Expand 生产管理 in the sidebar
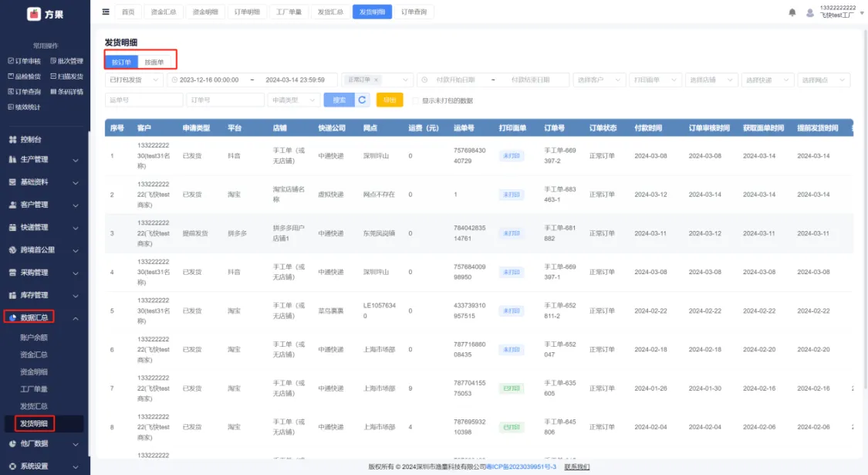The image size is (868, 475). (44, 160)
